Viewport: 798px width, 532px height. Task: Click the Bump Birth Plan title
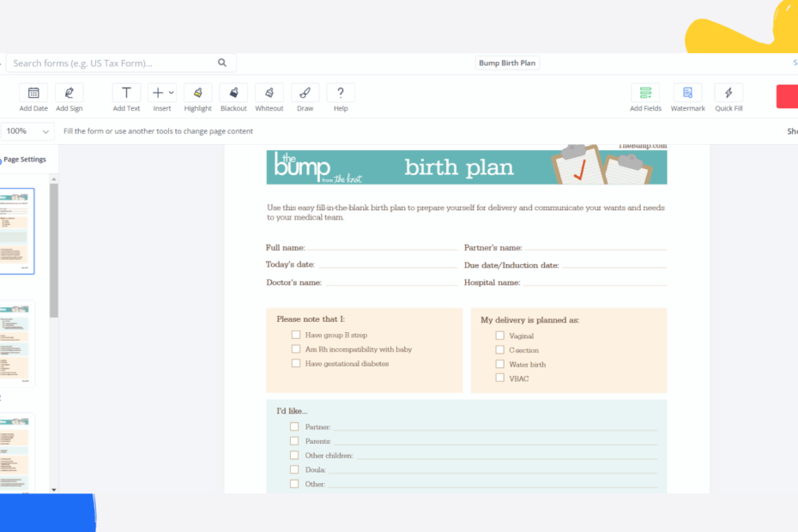pos(507,63)
